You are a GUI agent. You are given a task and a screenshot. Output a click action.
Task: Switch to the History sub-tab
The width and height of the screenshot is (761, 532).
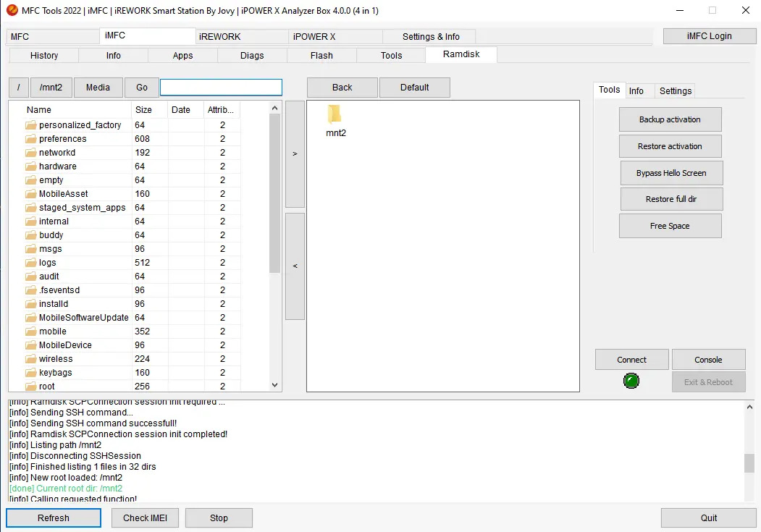click(44, 55)
